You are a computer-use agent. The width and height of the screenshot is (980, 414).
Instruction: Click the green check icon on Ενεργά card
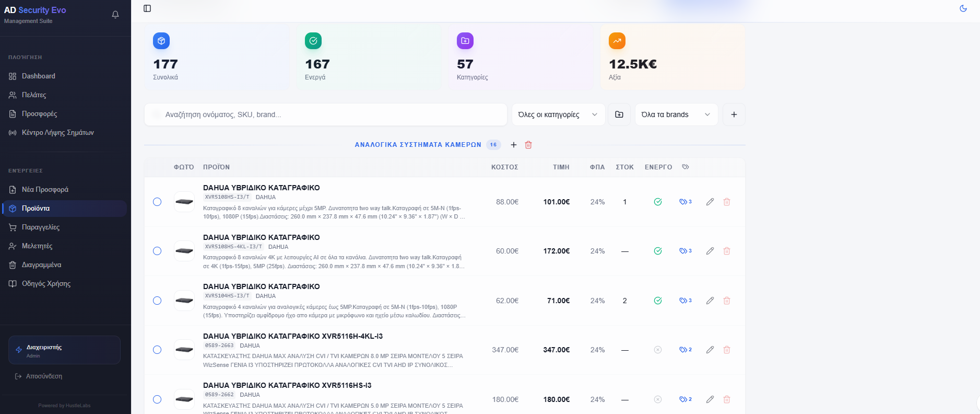313,41
